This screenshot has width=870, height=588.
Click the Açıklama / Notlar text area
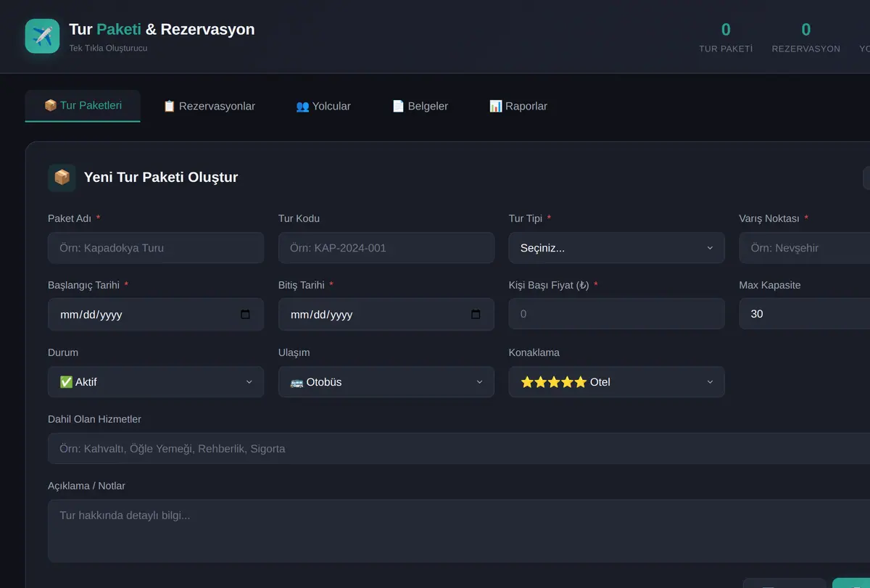coord(459,531)
